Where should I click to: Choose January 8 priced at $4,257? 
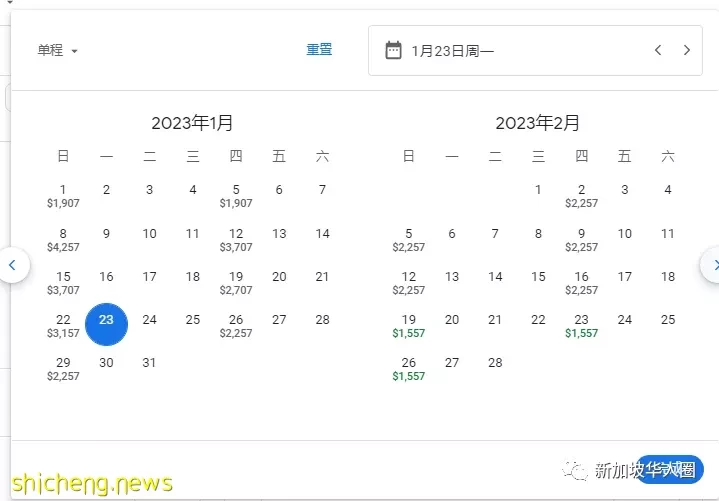(x=63, y=240)
